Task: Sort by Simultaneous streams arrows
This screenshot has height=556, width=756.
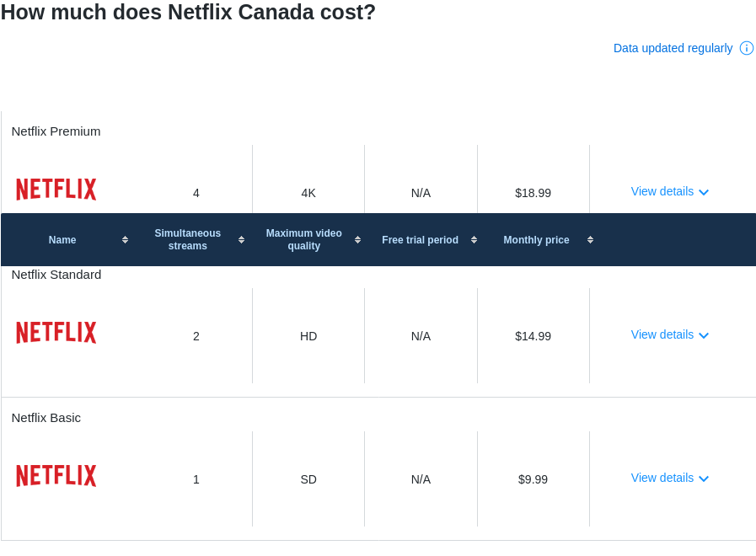Action: (241, 239)
